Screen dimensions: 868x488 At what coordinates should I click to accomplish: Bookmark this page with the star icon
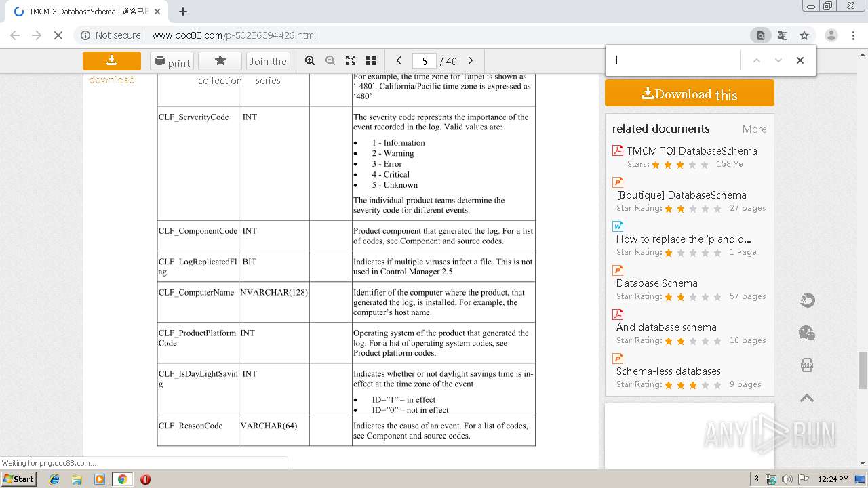tap(804, 35)
